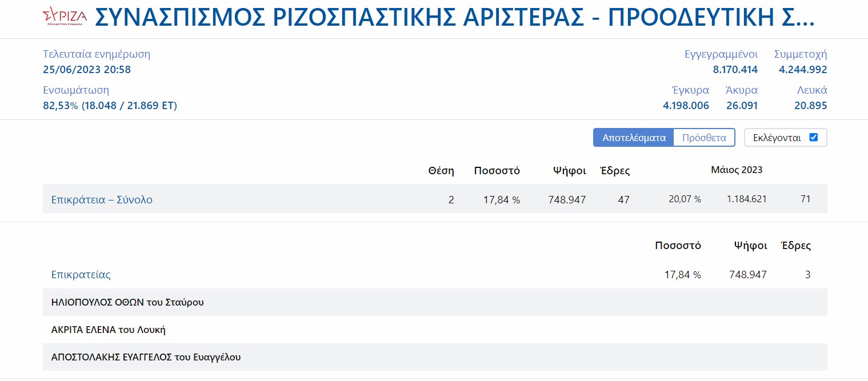Open the Πρόσθετα tab
This screenshot has height=381, width=868.
click(x=704, y=138)
